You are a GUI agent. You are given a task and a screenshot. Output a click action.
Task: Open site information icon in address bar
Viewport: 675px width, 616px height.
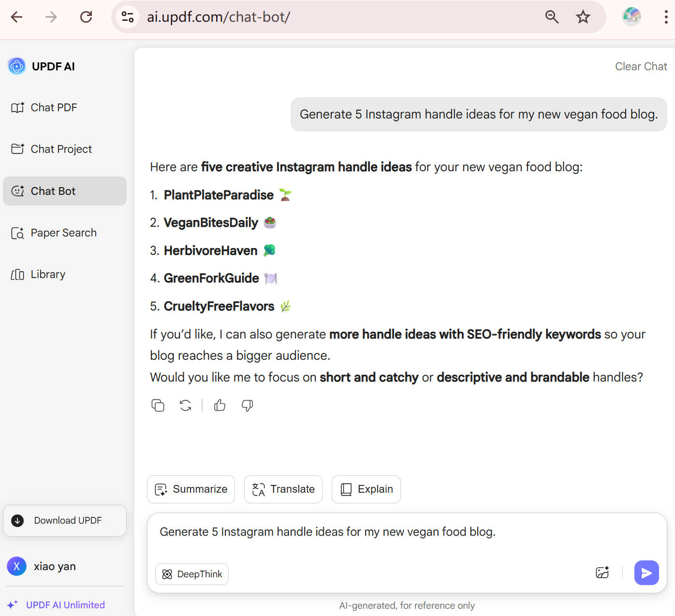128,17
